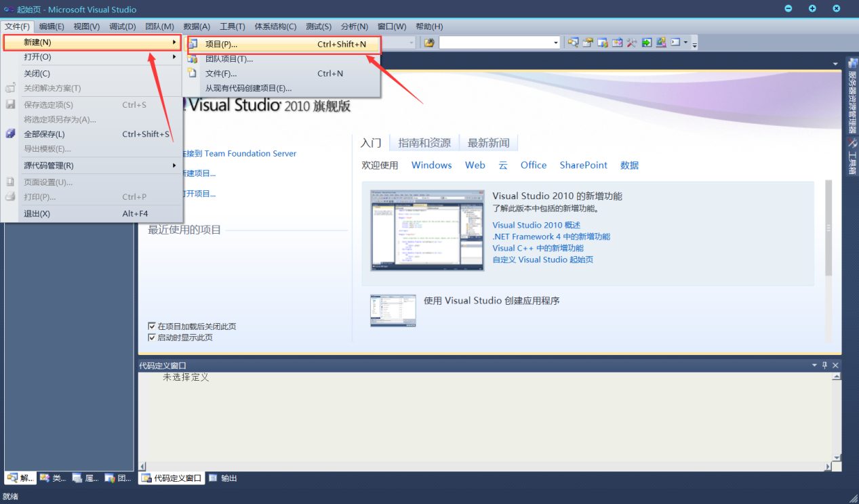
Task: Expand the toolbar search combo box dropdown
Action: [556, 43]
